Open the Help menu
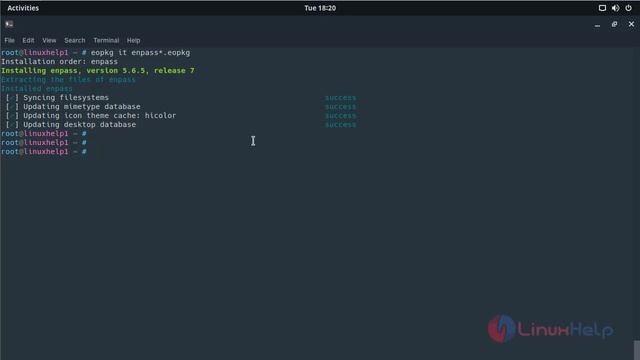Screen dimensions: 640x360 coord(133,40)
